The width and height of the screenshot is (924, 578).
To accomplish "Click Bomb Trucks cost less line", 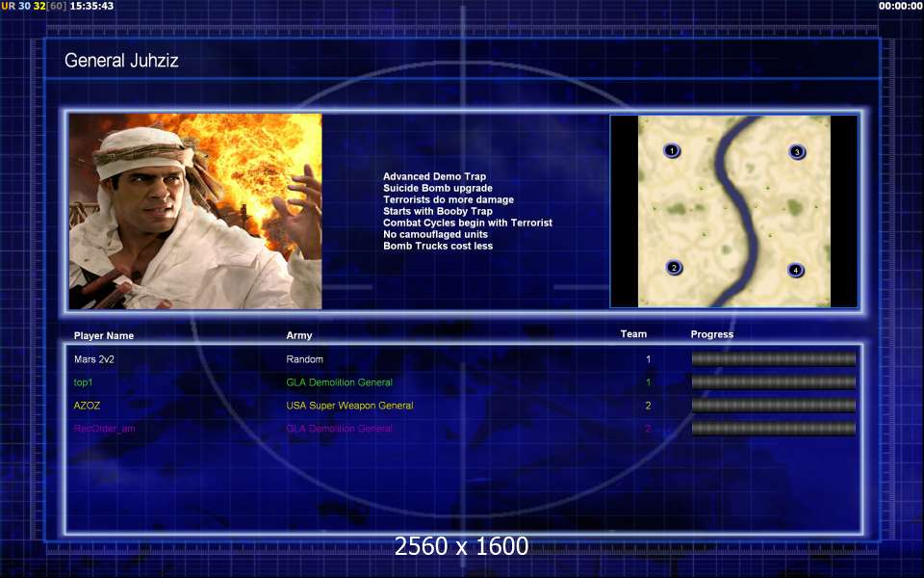I will (438, 246).
